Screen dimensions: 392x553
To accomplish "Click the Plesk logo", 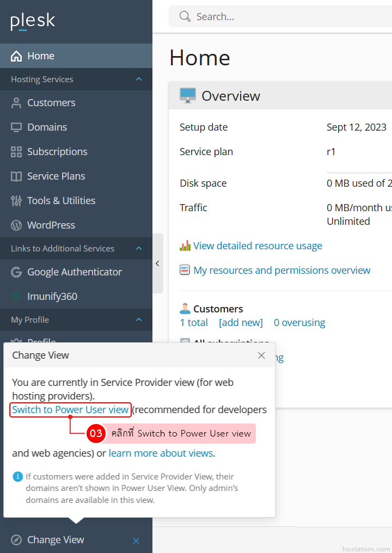I will coord(33,21).
